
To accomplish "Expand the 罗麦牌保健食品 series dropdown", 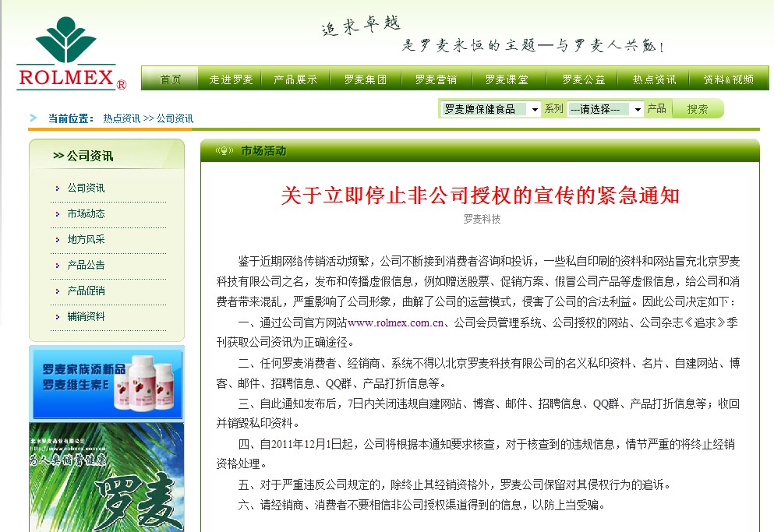I will (x=491, y=109).
